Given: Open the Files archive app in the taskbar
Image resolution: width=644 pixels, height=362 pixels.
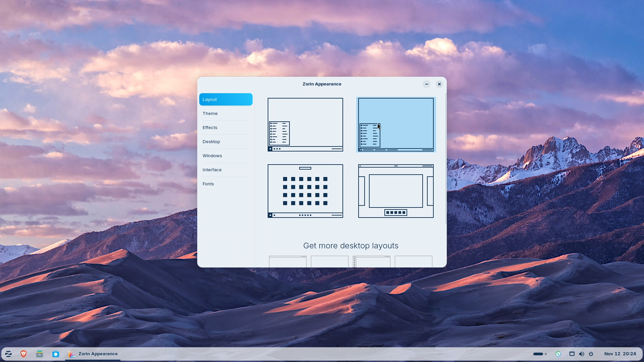Looking at the screenshot, I should tap(40, 354).
